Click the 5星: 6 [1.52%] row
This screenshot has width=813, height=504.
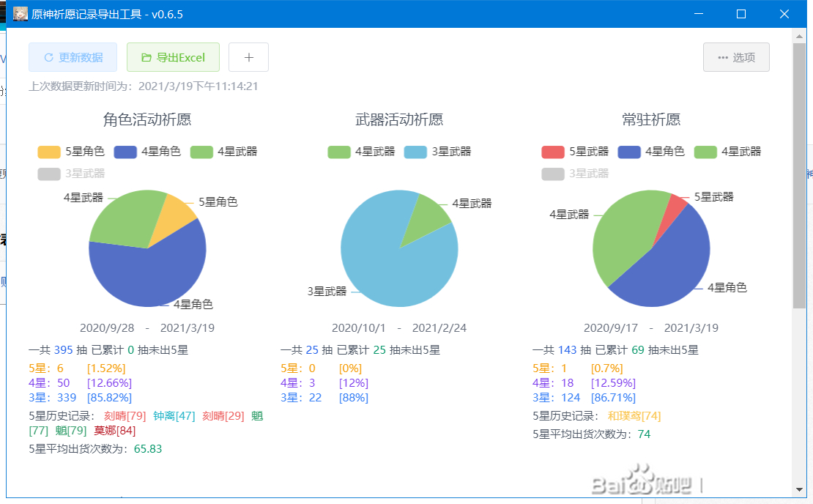tap(77, 368)
